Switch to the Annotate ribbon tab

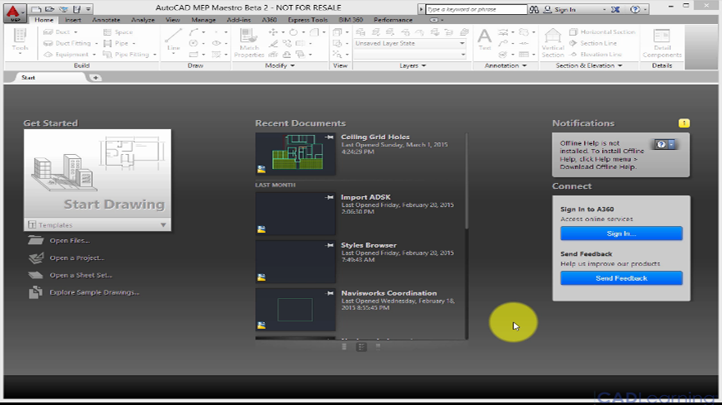(x=106, y=20)
